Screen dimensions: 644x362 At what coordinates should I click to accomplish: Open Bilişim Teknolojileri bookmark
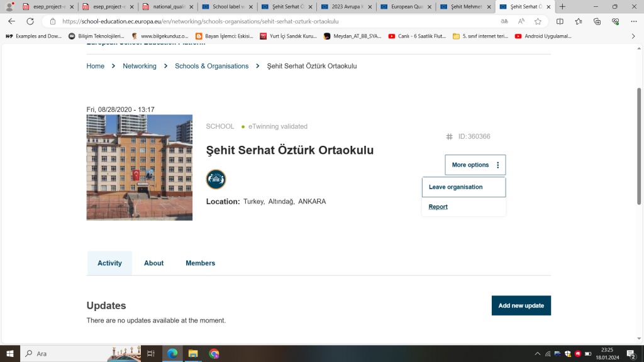pos(96,36)
